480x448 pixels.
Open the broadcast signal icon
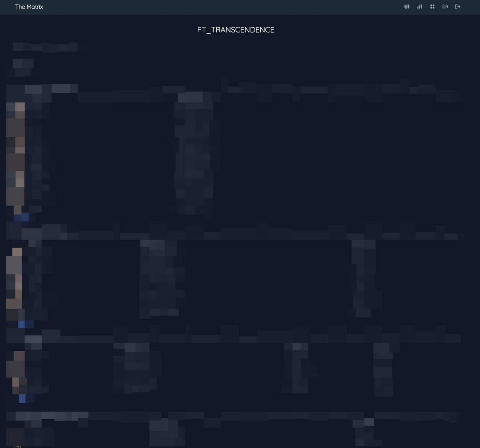pyautogui.click(x=445, y=7)
